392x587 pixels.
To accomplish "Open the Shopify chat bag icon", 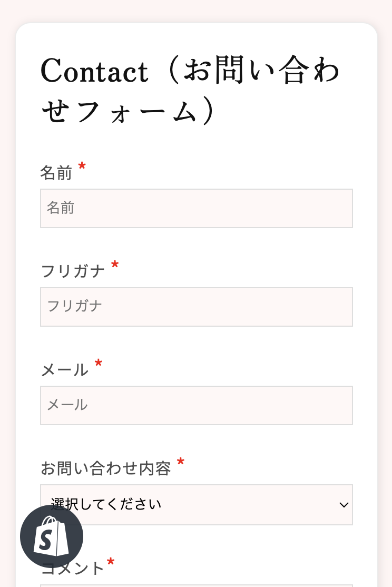I will pyautogui.click(x=52, y=536).
